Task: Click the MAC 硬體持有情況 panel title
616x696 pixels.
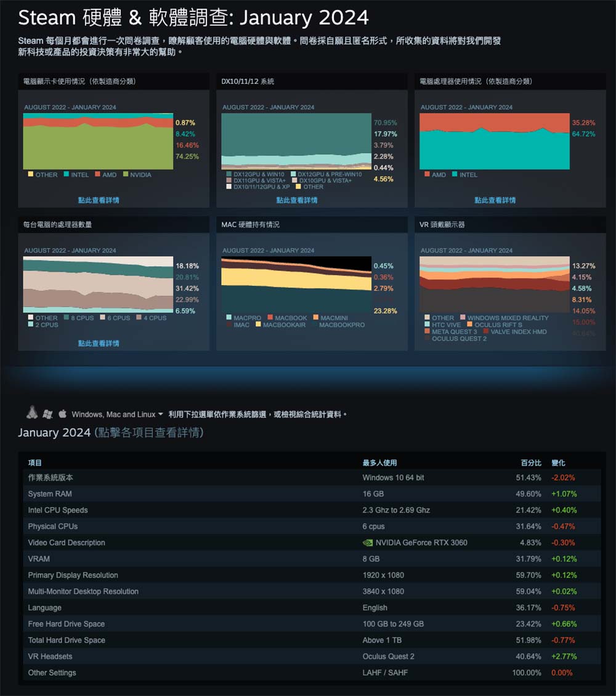Action: pos(250,225)
